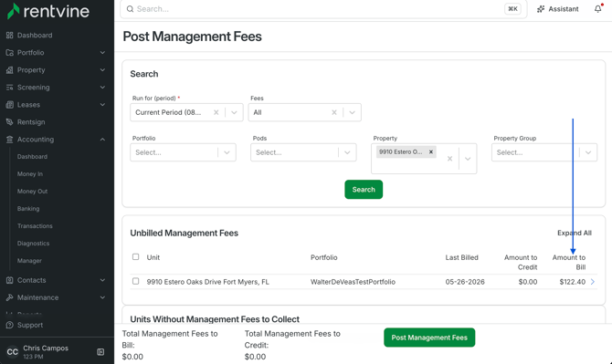This screenshot has height=364, width=612.
Task: Click the Portfolio column header in table
Action: (324, 257)
